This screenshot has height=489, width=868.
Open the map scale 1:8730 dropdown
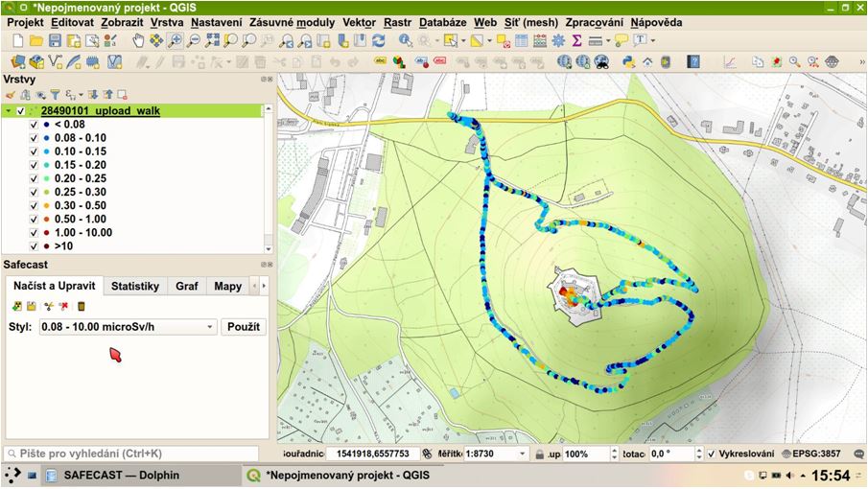[522, 454]
